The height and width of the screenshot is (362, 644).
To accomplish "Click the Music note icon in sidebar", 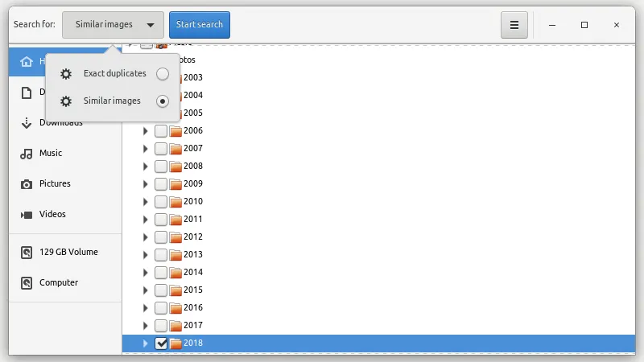I will click(27, 154).
